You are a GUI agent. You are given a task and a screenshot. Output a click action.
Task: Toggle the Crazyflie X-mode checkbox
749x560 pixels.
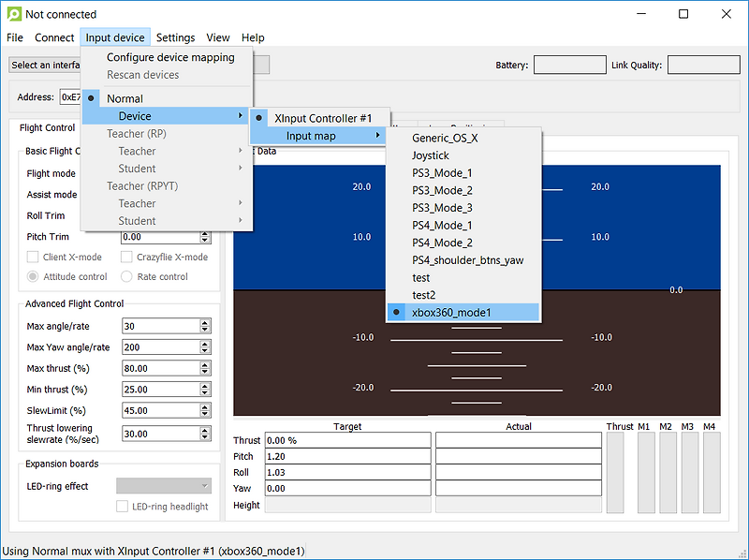click(x=127, y=257)
